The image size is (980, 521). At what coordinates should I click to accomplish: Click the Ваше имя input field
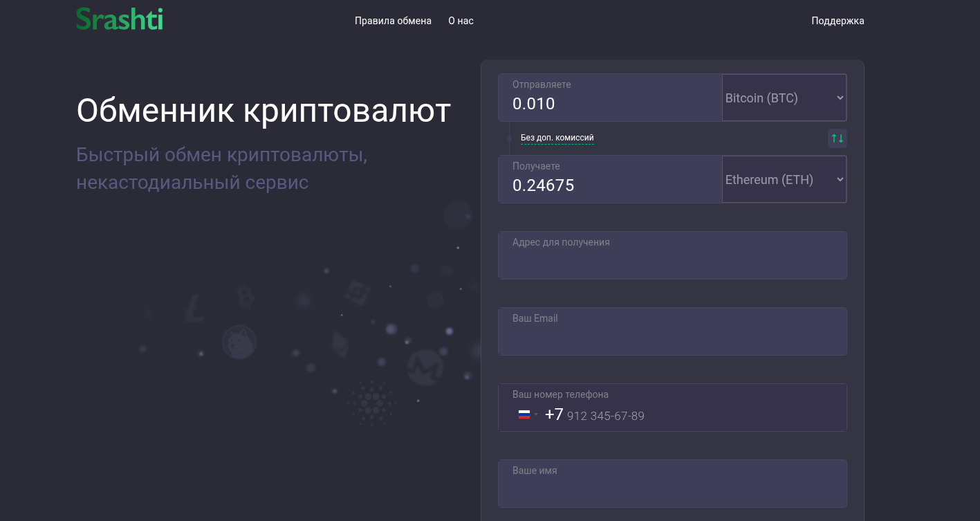(672, 488)
